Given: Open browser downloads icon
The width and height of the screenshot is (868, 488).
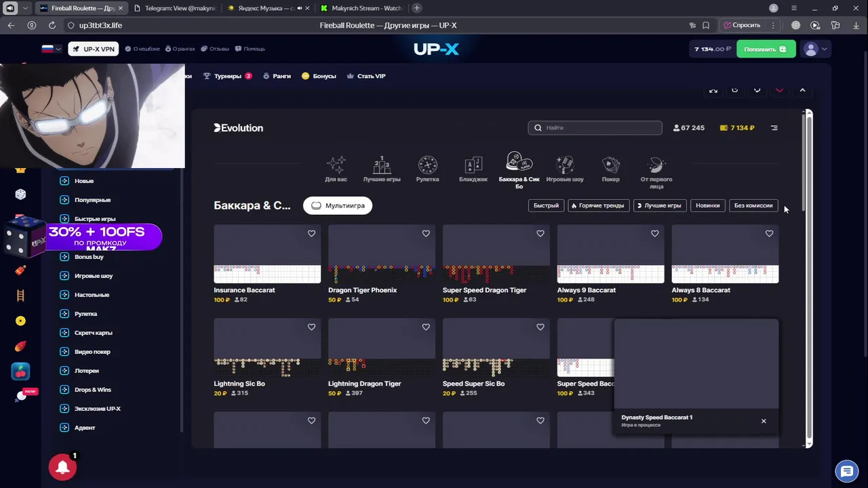Looking at the screenshot, I should pos(855,25).
